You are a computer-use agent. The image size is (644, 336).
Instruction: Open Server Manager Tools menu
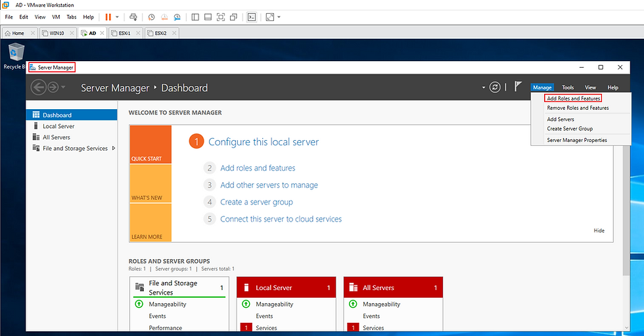tap(568, 87)
